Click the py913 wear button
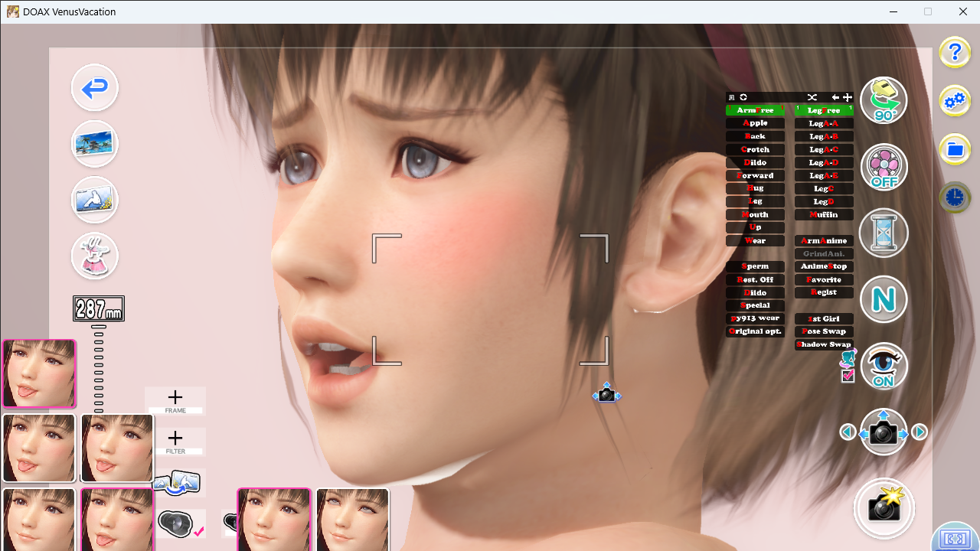This screenshot has height=551, width=980. pyautogui.click(x=755, y=318)
